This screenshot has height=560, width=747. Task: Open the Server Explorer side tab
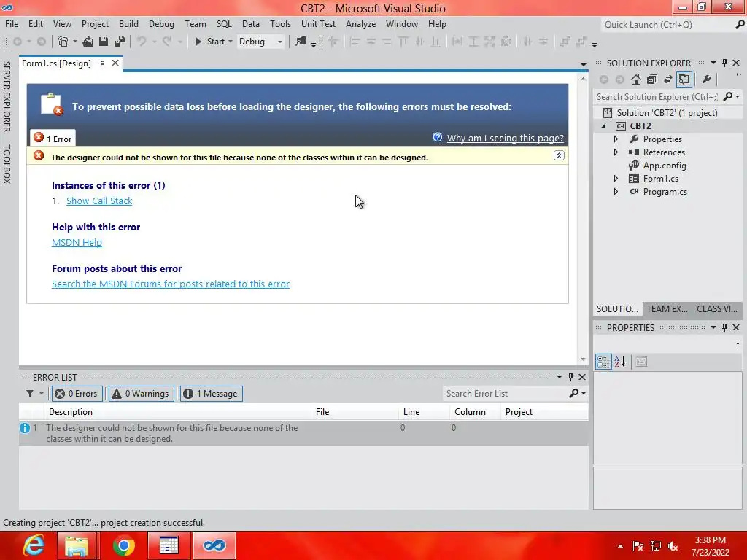click(7, 96)
